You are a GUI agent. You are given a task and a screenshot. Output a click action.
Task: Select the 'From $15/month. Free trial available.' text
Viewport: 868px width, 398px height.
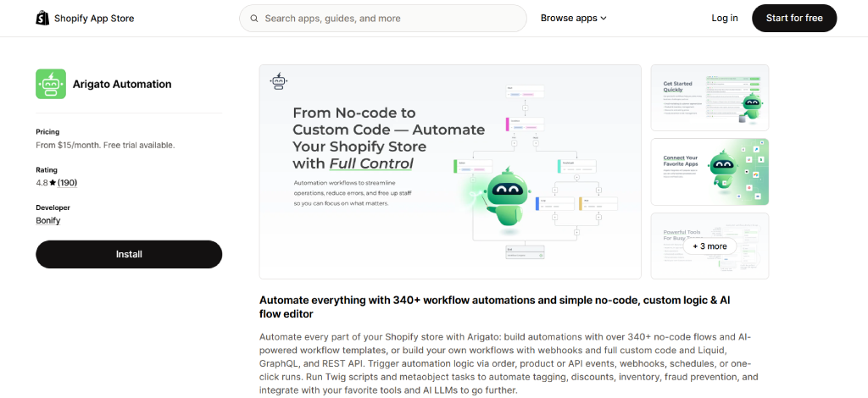(x=105, y=146)
